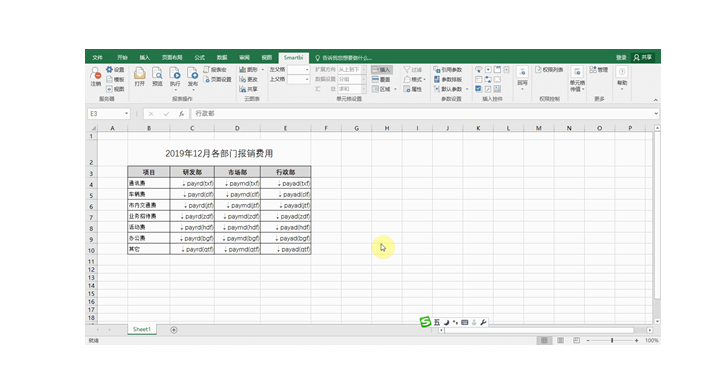Click the 权限列表 button
This screenshot has width=714, height=376.
tap(549, 70)
